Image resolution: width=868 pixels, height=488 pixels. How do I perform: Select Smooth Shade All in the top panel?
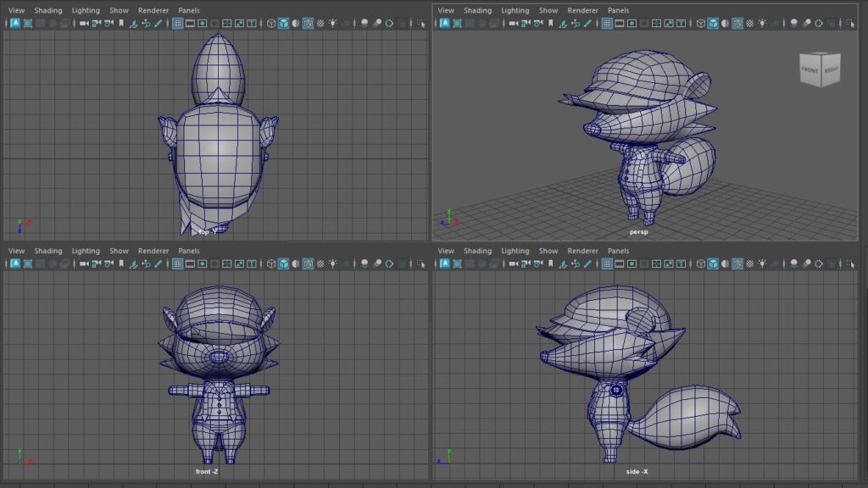[x=283, y=23]
